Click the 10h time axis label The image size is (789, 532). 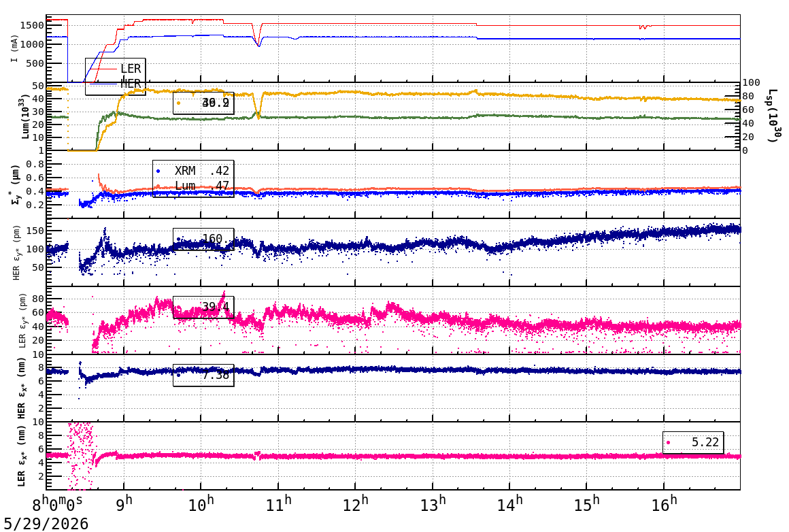201,504
